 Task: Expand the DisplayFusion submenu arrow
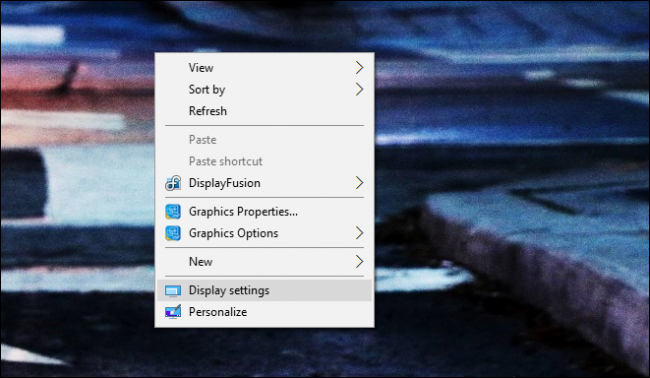(x=359, y=183)
